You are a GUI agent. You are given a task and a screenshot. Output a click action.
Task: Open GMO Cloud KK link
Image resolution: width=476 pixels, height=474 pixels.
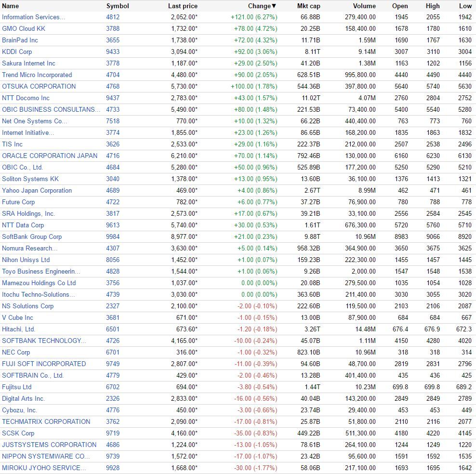pyautogui.click(x=24, y=29)
